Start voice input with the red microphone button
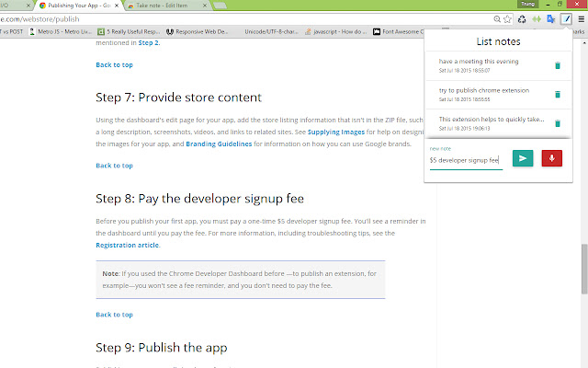This screenshot has height=368, width=588. point(551,158)
